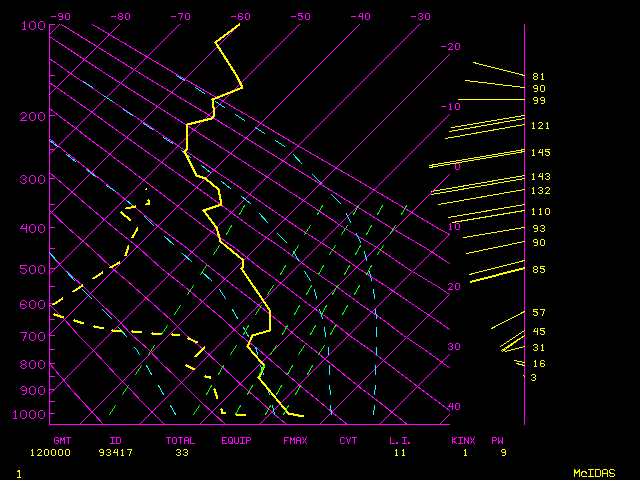
Task: Click the 700 pressure level label
Action: coord(34,339)
